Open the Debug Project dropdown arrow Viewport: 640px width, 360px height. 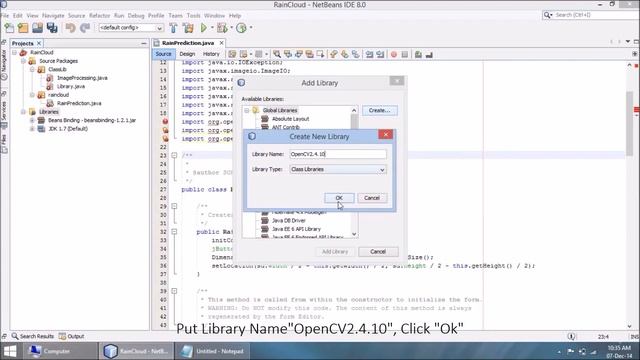coord(231,28)
